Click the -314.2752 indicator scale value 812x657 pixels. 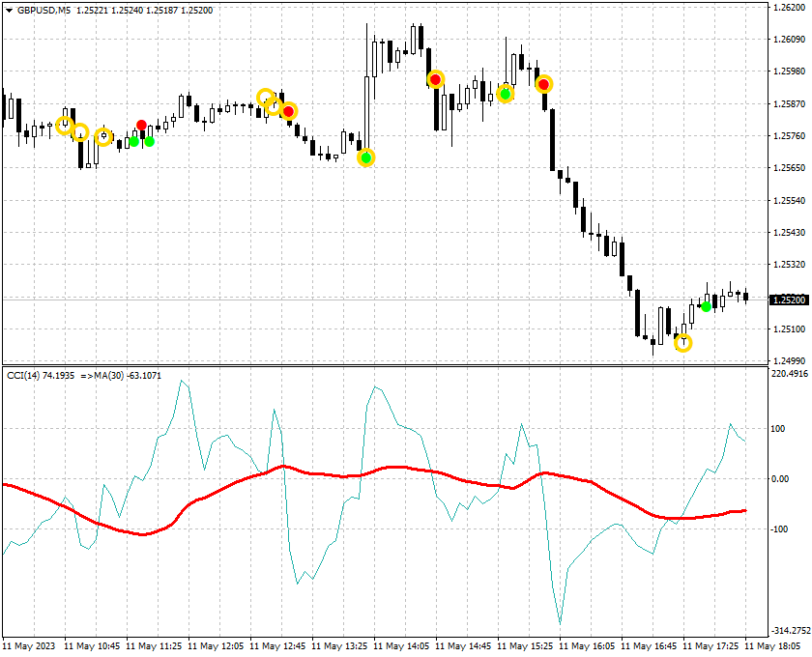coord(790,631)
